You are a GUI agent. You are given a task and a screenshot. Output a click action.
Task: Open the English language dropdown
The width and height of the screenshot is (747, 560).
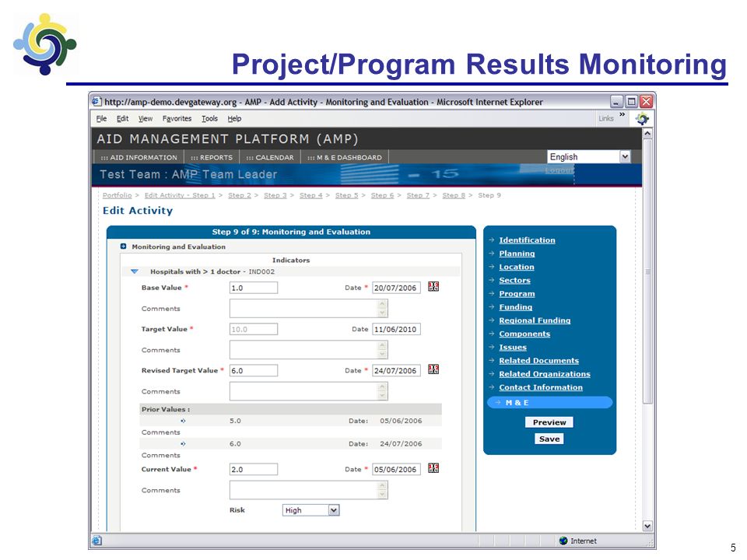tap(625, 156)
